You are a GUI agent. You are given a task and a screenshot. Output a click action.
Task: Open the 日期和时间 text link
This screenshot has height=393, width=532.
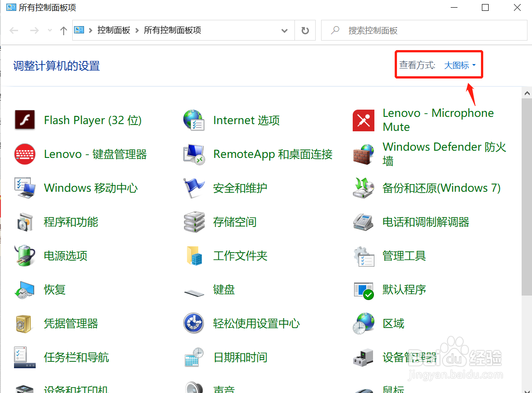pos(240,357)
